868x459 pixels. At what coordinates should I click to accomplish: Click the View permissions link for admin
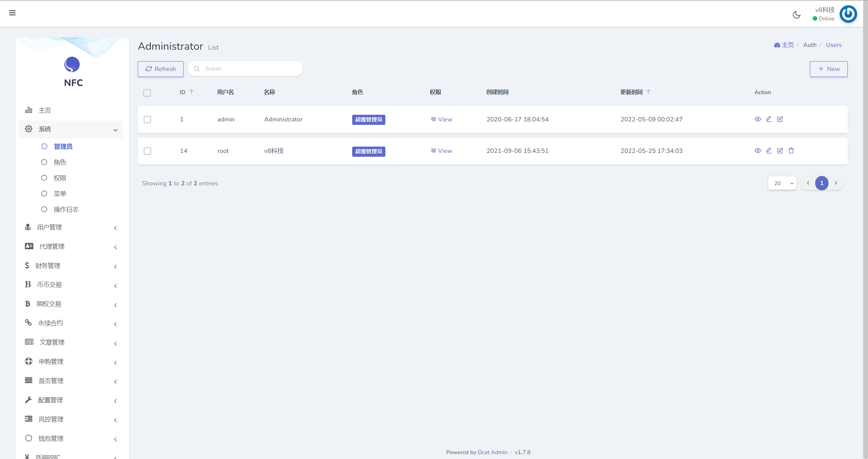(x=441, y=120)
